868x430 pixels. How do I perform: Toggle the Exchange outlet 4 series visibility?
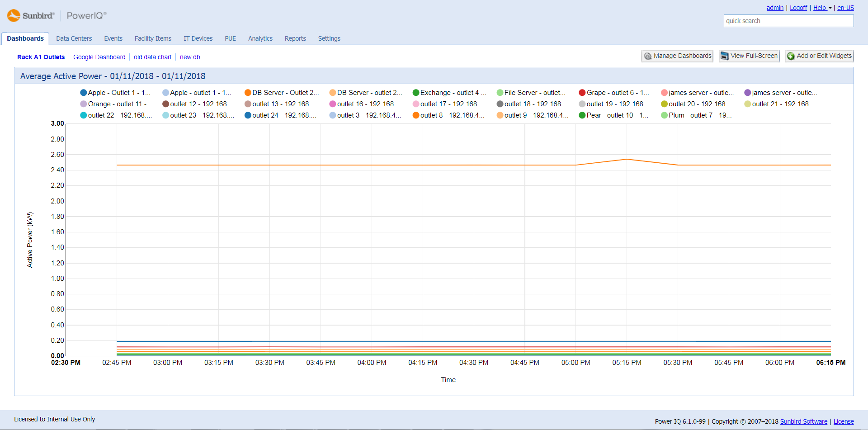pos(415,92)
